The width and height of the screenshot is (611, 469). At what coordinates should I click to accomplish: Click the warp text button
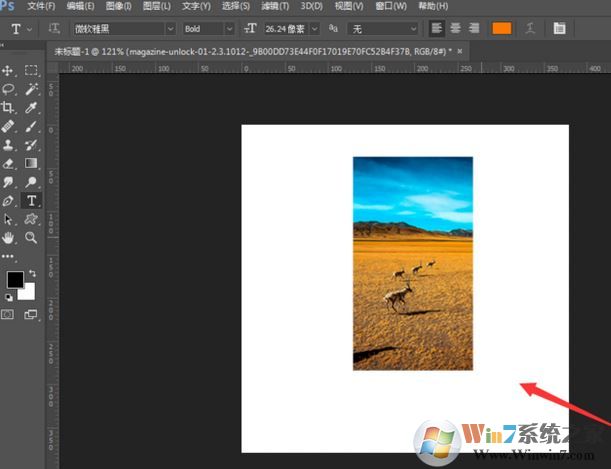[529, 29]
